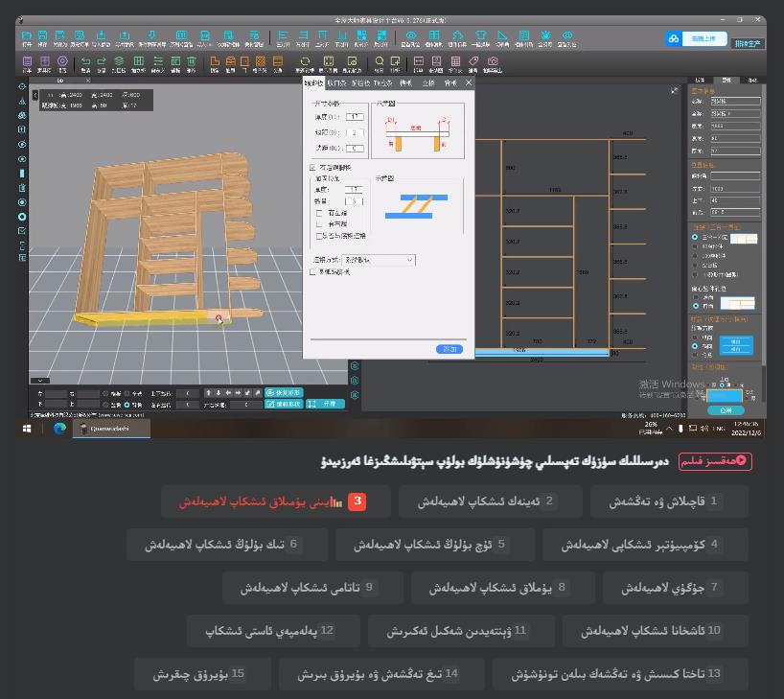The width and height of the screenshot is (784, 699).
Task: Click board thumbnail next to first radio option
Action: (744, 239)
